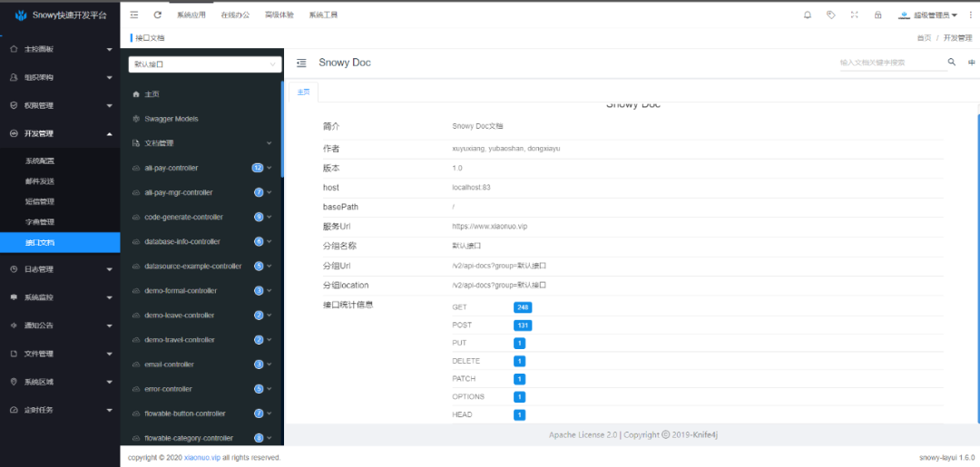Expand the email-controller chevron

269,365
